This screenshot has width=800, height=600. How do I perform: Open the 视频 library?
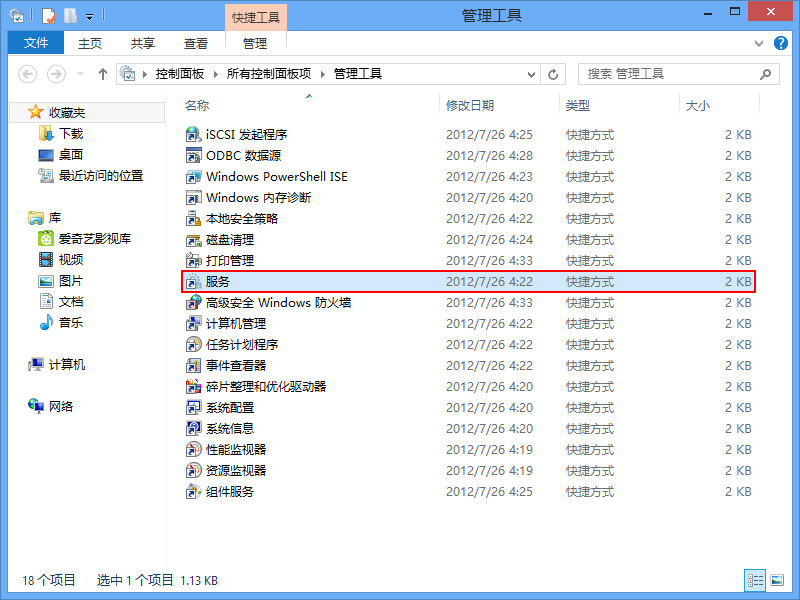click(x=70, y=259)
